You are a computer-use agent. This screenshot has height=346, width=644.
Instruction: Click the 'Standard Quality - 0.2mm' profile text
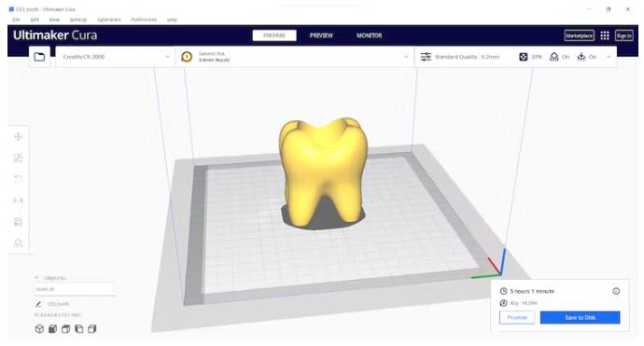[x=467, y=57]
